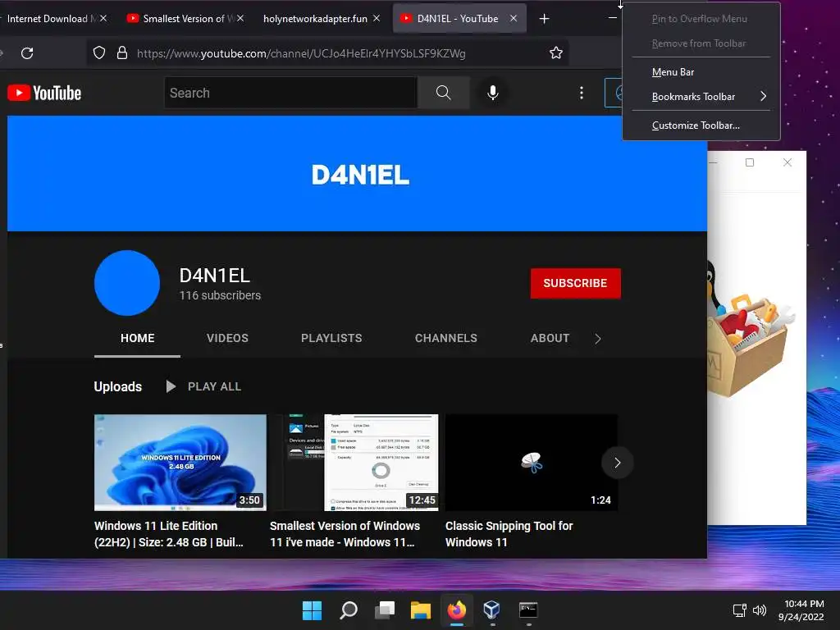Screen dimensions: 840x630
Task: Open the clock showing 10:44 PM
Action: point(801,610)
